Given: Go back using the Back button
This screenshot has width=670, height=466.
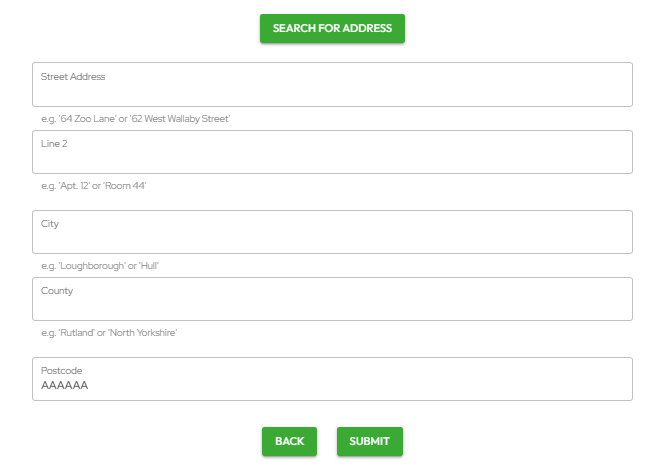Looking at the screenshot, I should point(289,441).
